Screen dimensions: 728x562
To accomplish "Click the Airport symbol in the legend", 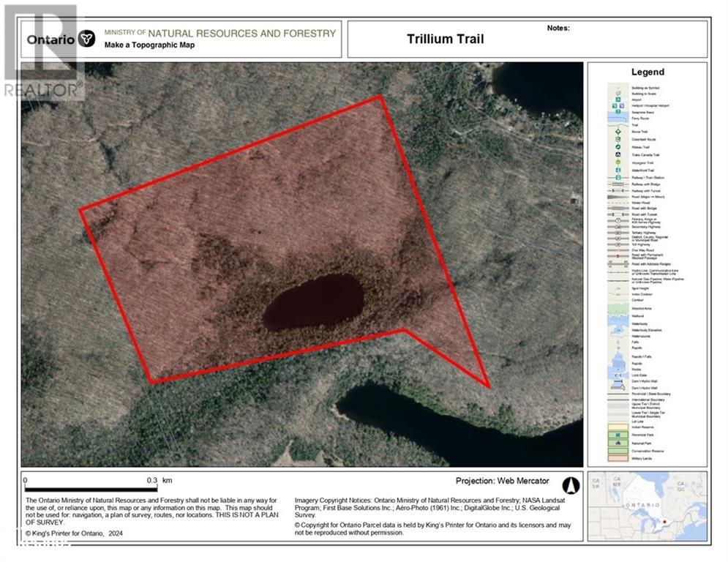I will click(x=618, y=99).
